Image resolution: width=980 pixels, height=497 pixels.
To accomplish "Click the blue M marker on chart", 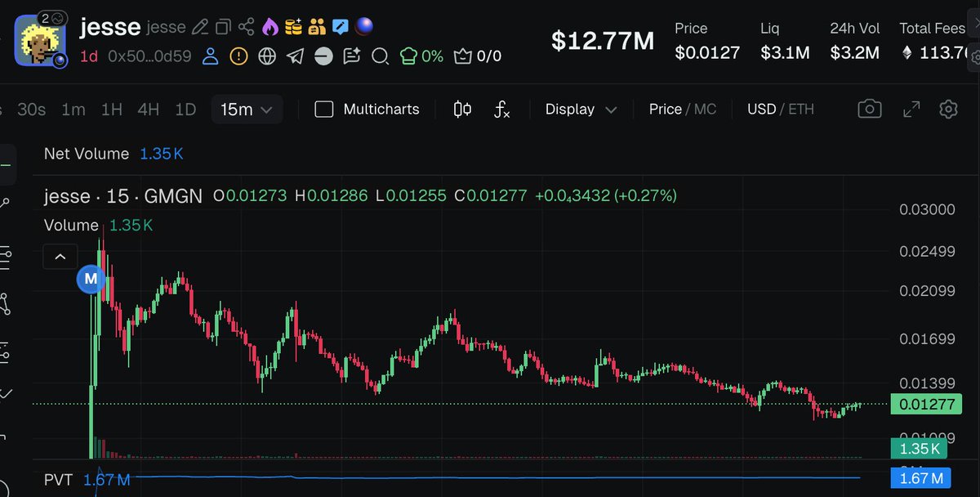I will click(x=91, y=279).
